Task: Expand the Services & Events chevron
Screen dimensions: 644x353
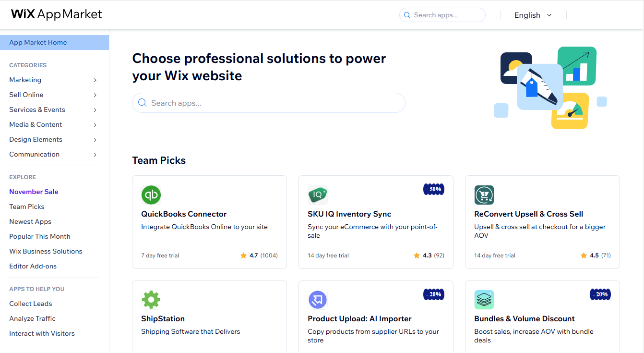Action: (x=95, y=110)
